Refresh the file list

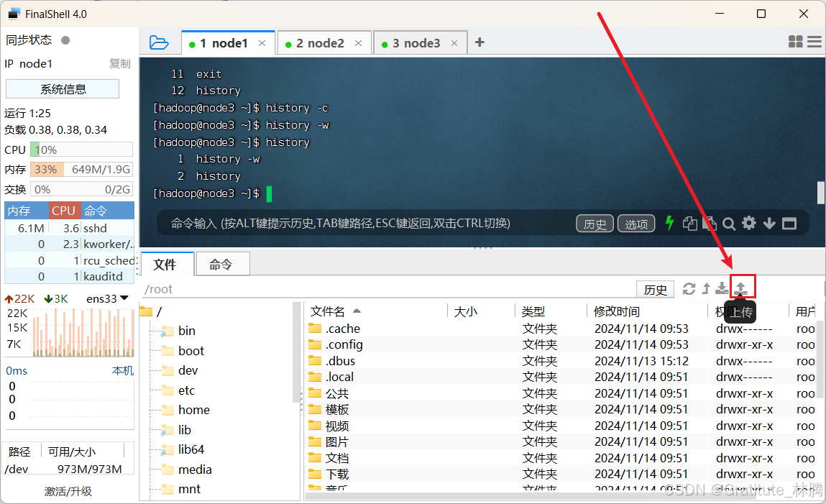689,288
